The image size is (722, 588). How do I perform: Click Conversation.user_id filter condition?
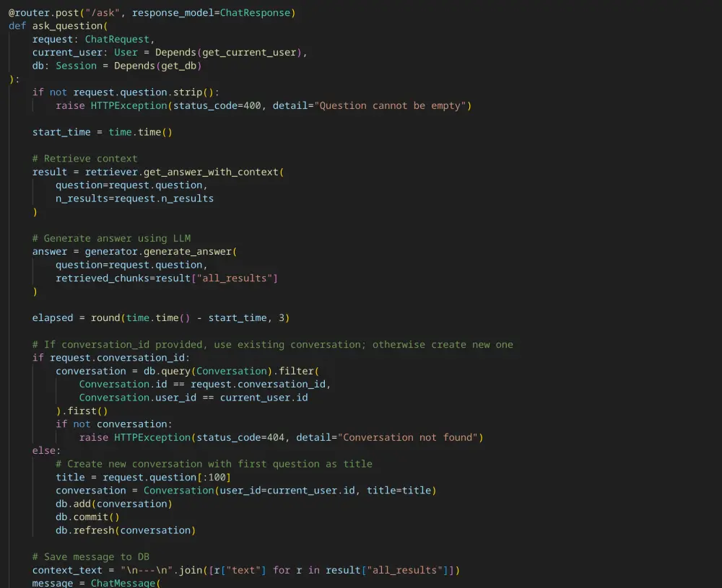193,398
